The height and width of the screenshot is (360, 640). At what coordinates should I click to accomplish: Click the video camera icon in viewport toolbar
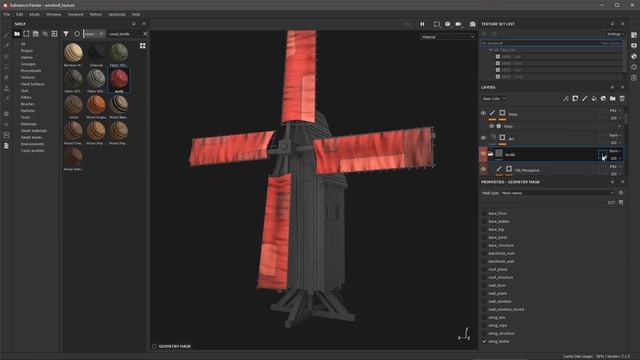click(x=458, y=24)
